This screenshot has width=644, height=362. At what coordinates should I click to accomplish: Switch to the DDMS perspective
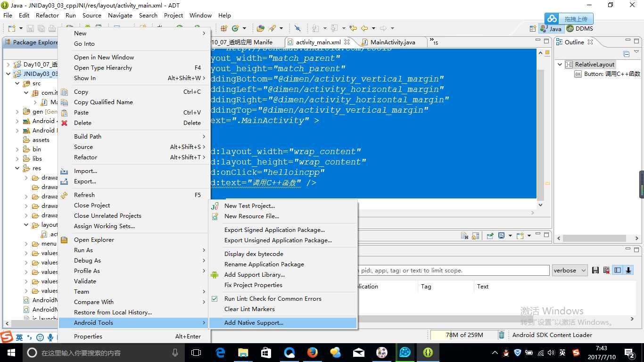[579, 29]
